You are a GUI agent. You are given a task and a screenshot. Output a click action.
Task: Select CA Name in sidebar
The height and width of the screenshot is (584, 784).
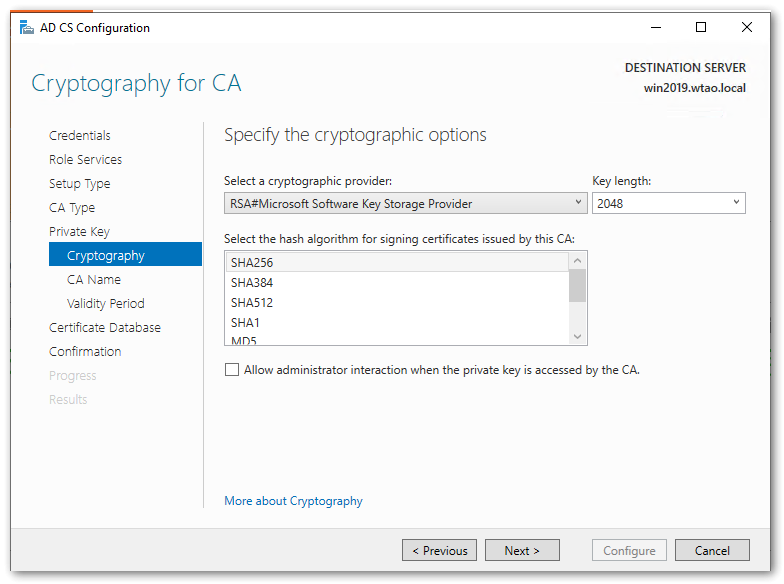coord(94,280)
